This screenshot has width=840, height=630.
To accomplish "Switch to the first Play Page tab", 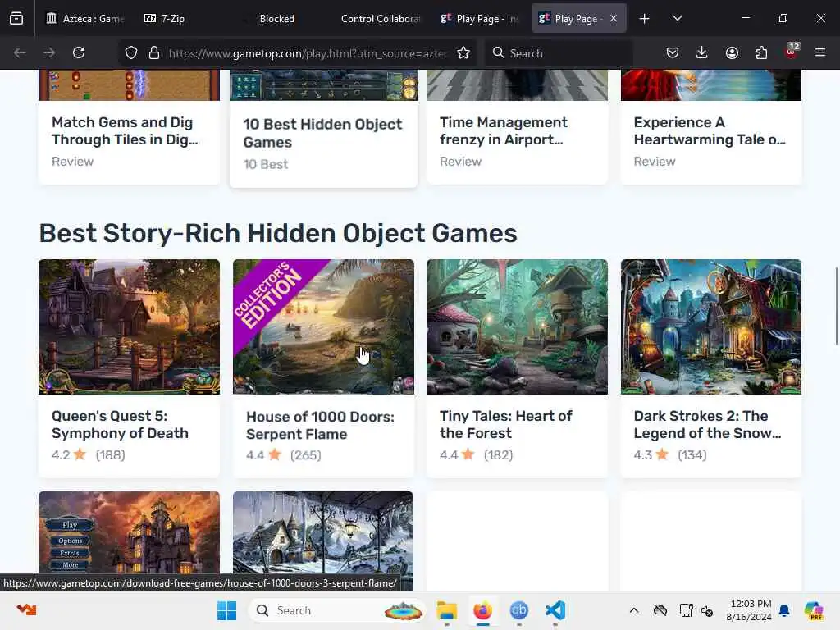I will click(x=479, y=19).
